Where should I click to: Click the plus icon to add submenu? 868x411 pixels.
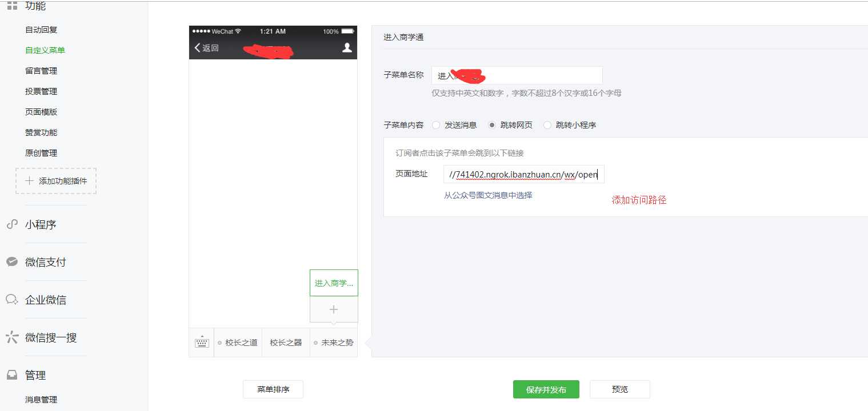(334, 309)
